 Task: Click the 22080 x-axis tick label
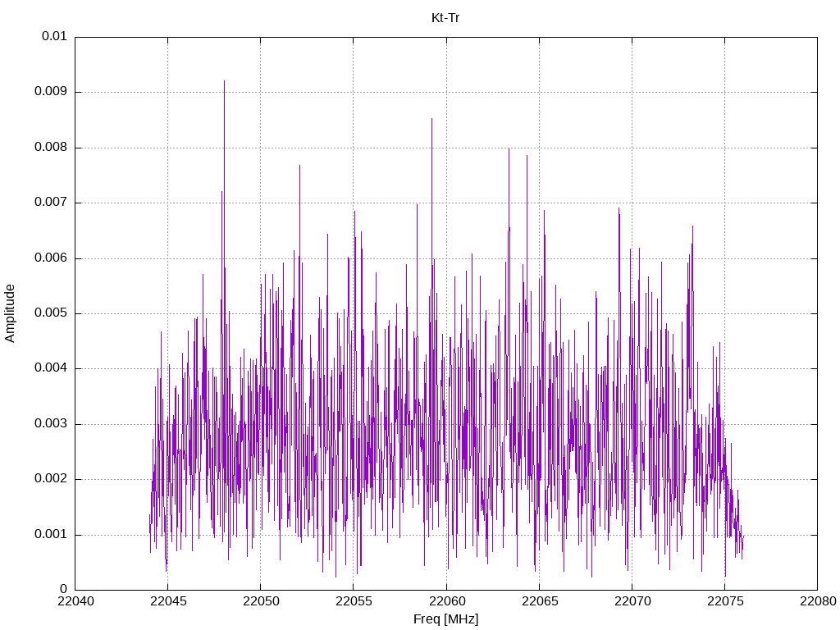pos(818,601)
